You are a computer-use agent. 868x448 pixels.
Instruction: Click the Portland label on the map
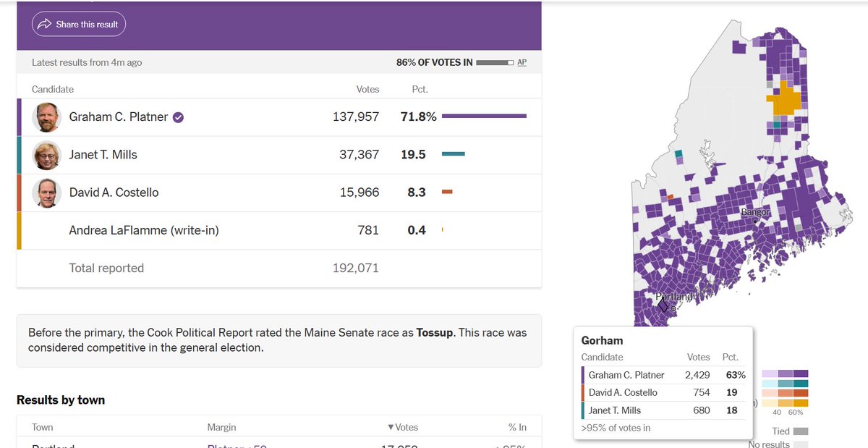coord(675,297)
